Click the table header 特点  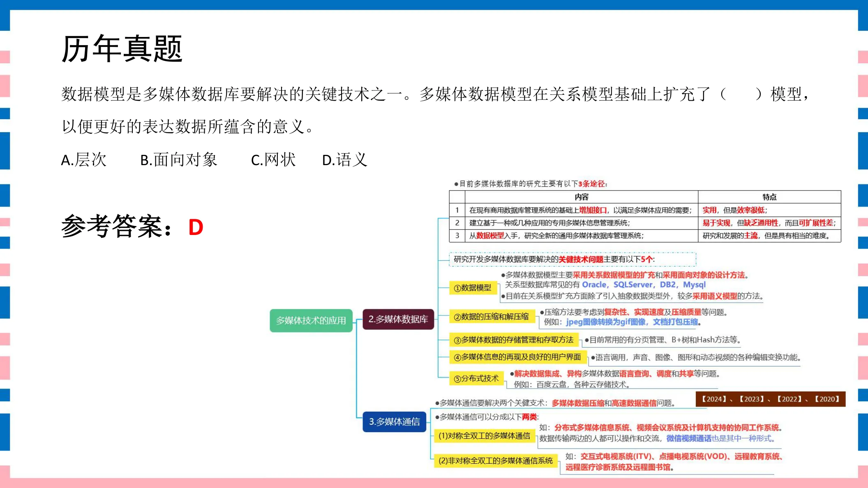point(769,197)
